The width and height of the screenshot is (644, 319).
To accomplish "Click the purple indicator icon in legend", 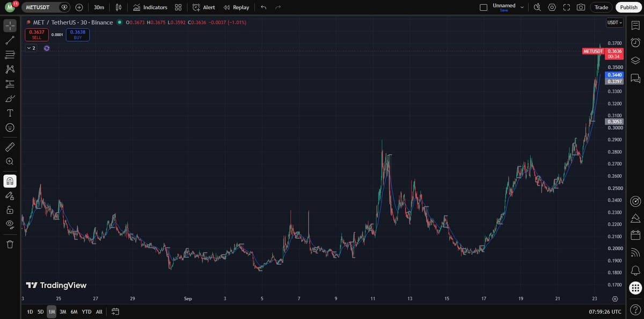I will [47, 48].
